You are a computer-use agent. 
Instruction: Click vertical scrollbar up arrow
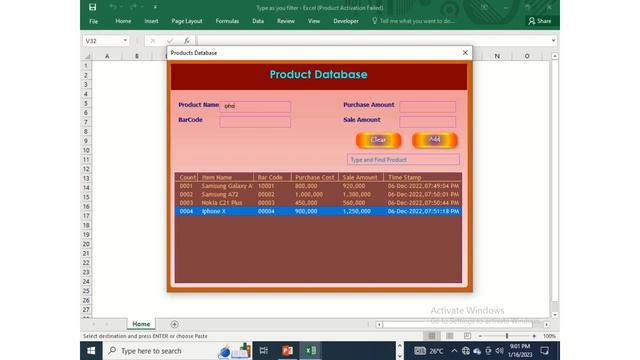click(x=555, y=56)
